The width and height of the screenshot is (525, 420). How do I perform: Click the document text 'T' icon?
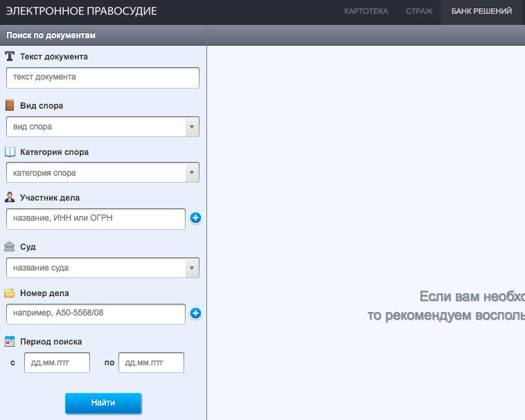click(10, 56)
